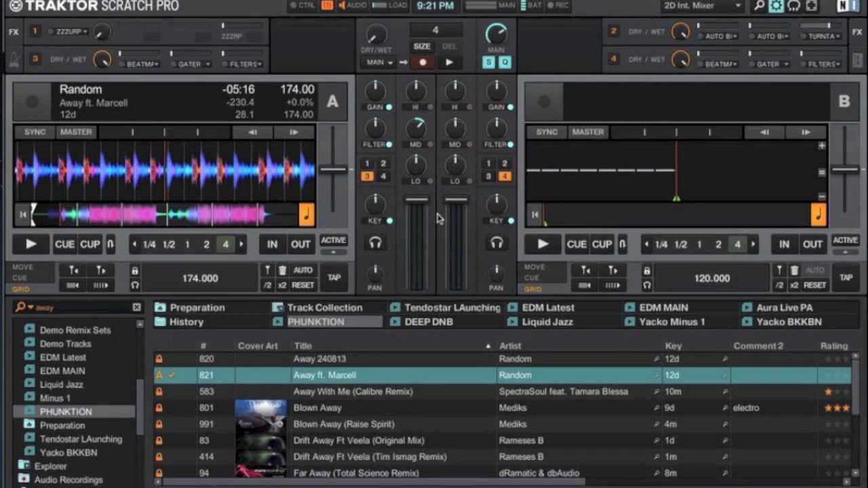Open FX unit 3 FILTER92 effect dropdown
This screenshot has width=868, height=488.
245,64
